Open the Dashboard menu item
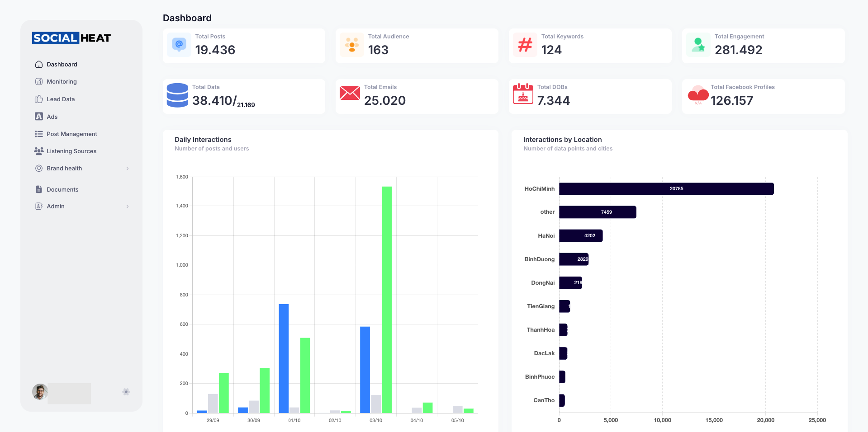868x432 pixels. (62, 65)
